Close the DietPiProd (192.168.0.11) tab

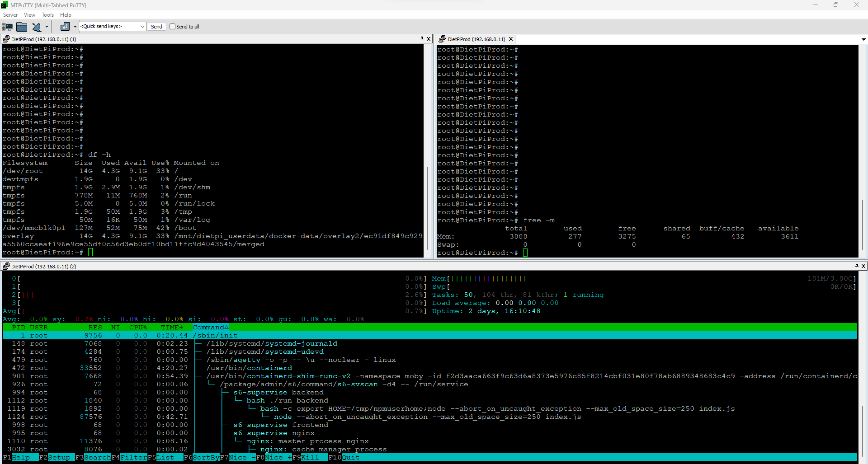(x=511, y=39)
